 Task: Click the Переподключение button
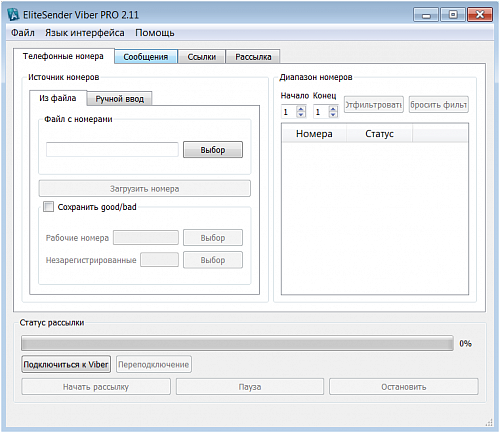pos(154,364)
